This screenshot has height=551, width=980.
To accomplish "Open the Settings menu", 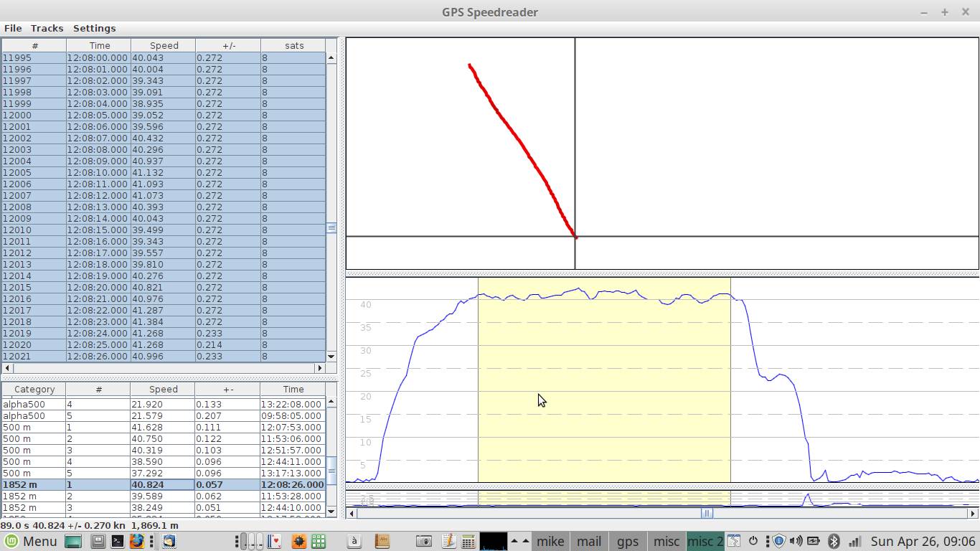I will [x=94, y=28].
